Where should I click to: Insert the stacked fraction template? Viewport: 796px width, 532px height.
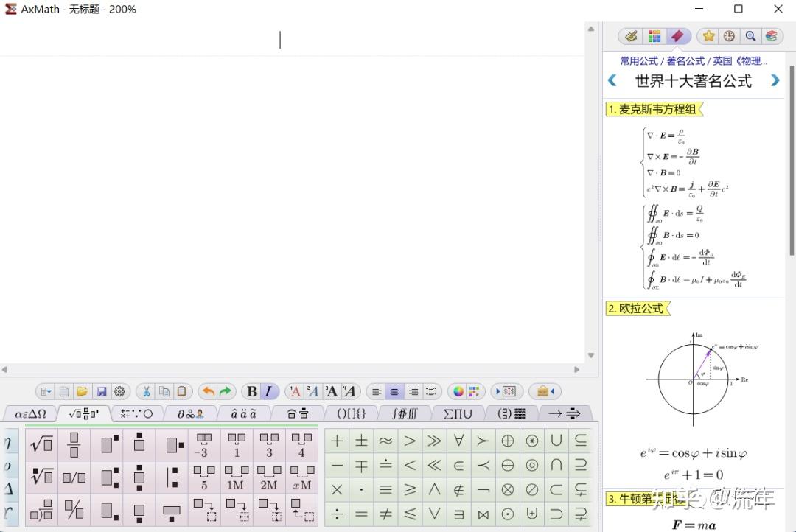[74, 445]
